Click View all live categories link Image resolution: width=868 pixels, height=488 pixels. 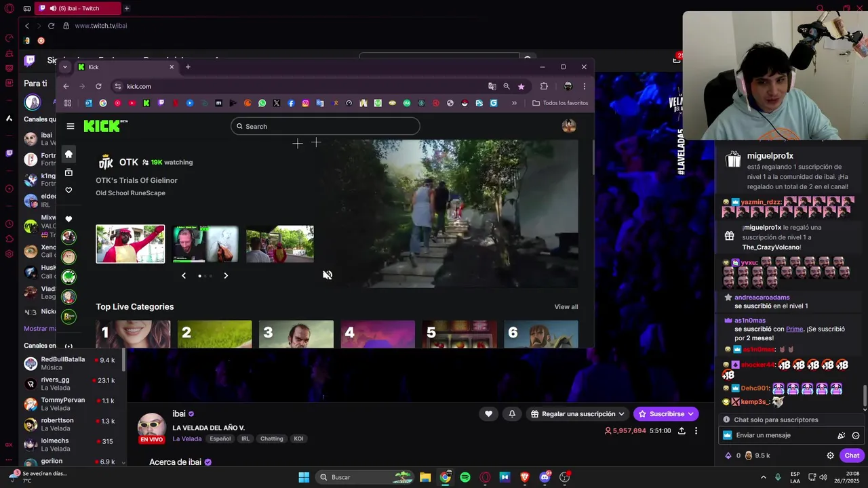566,307
